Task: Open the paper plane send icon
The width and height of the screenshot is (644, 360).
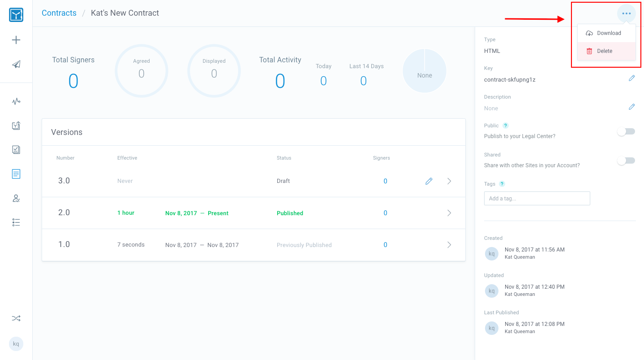Action: click(16, 64)
